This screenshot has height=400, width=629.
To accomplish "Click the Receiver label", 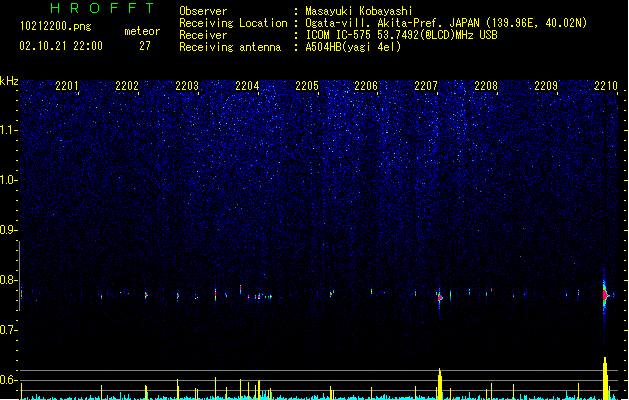I will click(203, 35).
